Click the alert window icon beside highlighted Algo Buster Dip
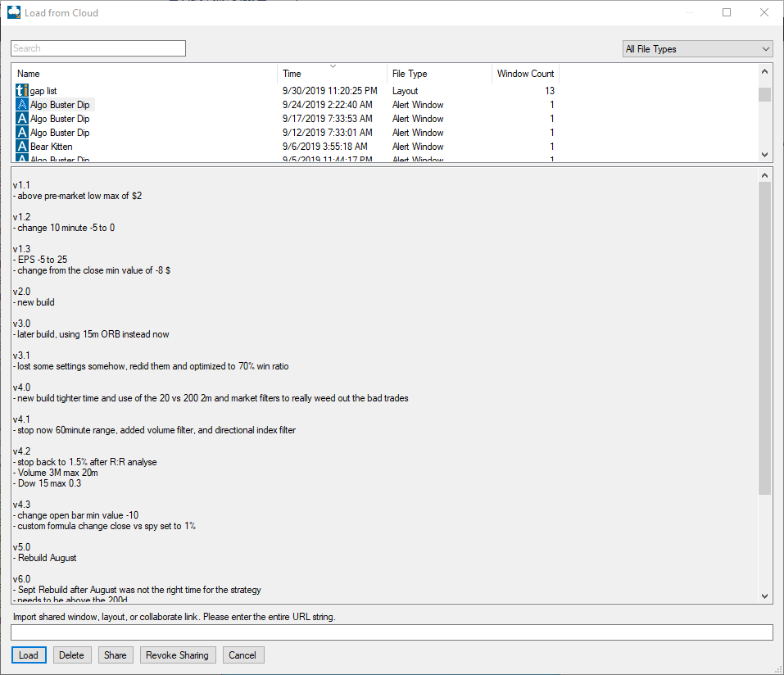784x675 pixels. point(20,104)
